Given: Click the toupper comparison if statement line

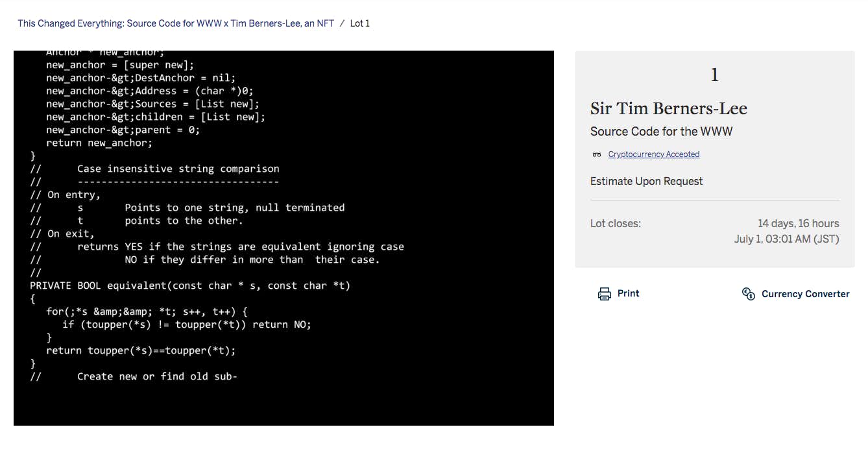Looking at the screenshot, I should pos(186,324).
